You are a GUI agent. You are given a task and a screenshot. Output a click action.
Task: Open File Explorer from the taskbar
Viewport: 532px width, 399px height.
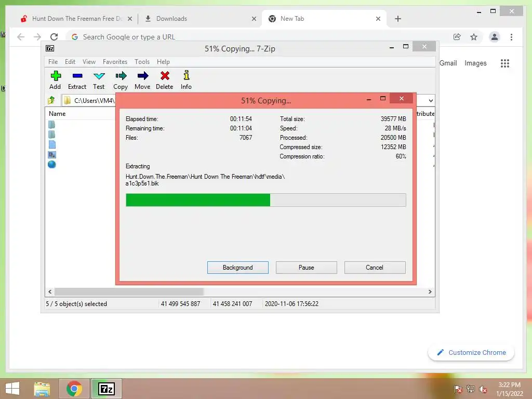[42, 389]
